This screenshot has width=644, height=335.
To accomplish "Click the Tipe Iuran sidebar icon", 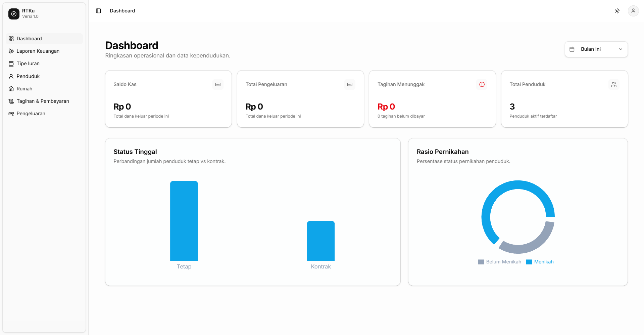I will coord(11,64).
